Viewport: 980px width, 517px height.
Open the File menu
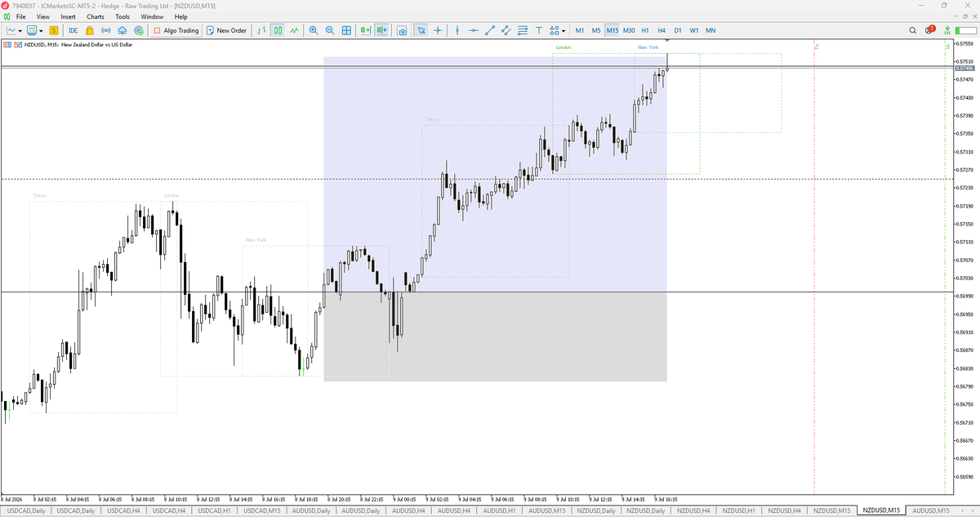point(20,16)
